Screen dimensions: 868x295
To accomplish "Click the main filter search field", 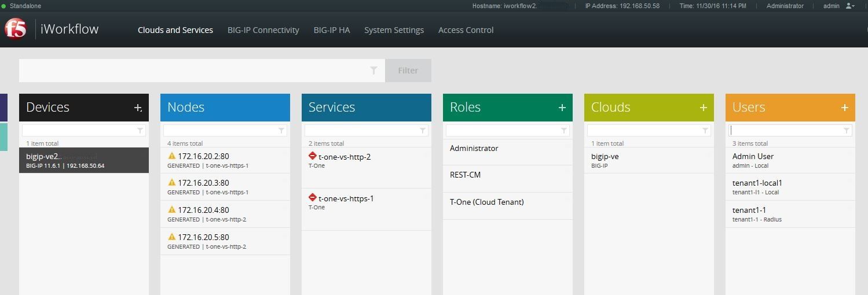I will [202, 71].
